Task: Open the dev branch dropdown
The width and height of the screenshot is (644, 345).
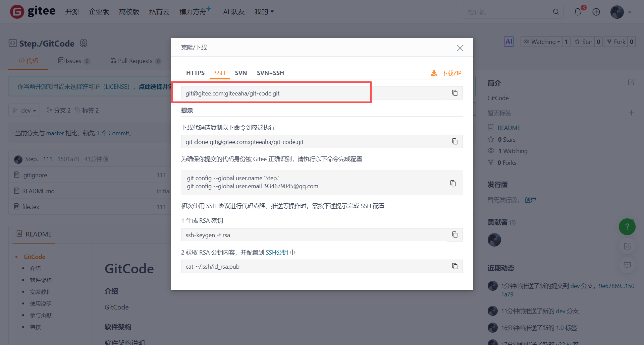Action: pyautogui.click(x=24, y=110)
